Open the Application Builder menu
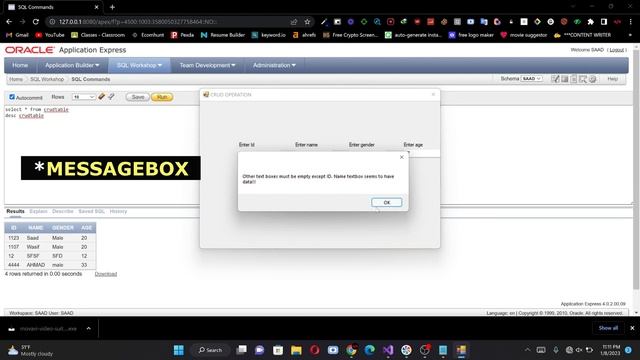Image resolution: width=640 pixels, height=360 pixels. [x=72, y=65]
